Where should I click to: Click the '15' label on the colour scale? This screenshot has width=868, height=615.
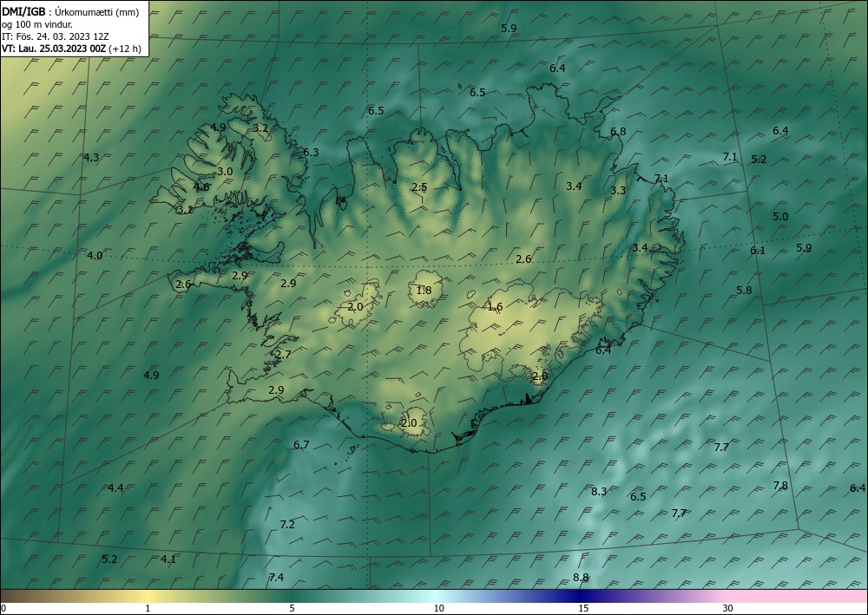[583, 608]
